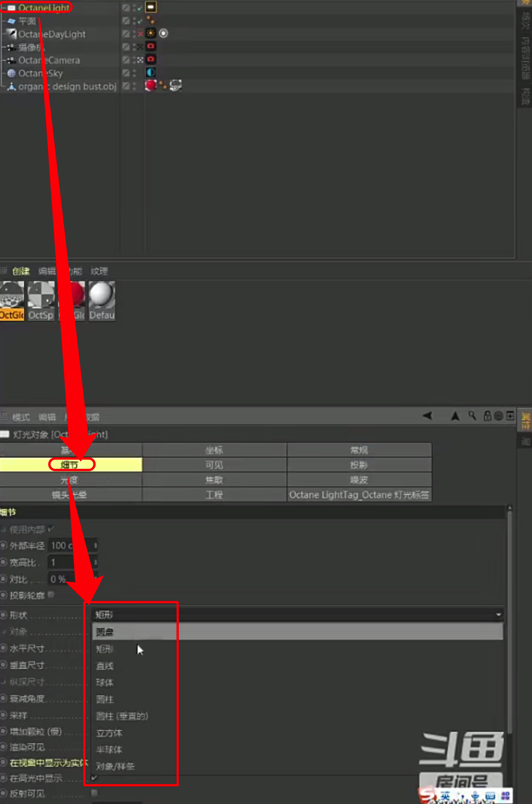Viewport: 532px width, 804px height.
Task: Toggle green enable check for 平面
Action: (x=140, y=21)
